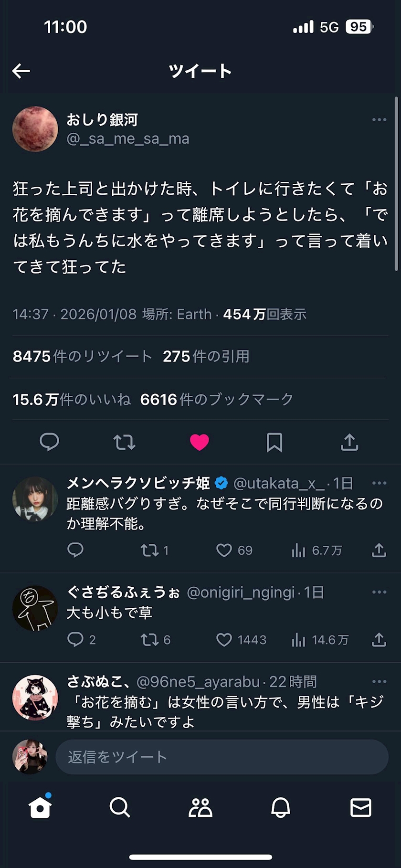Open Search tab in bottom bar

(x=120, y=808)
